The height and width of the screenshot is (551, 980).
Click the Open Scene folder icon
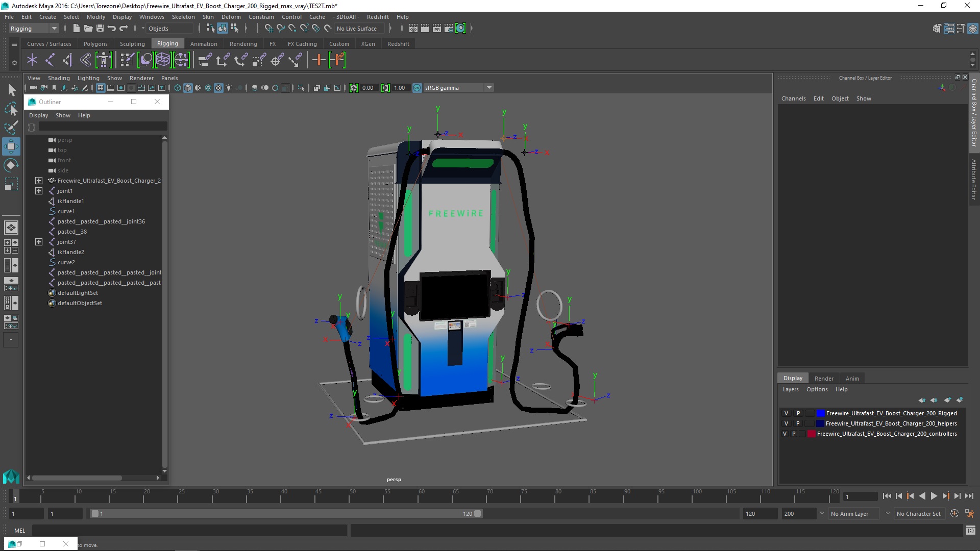tap(88, 29)
